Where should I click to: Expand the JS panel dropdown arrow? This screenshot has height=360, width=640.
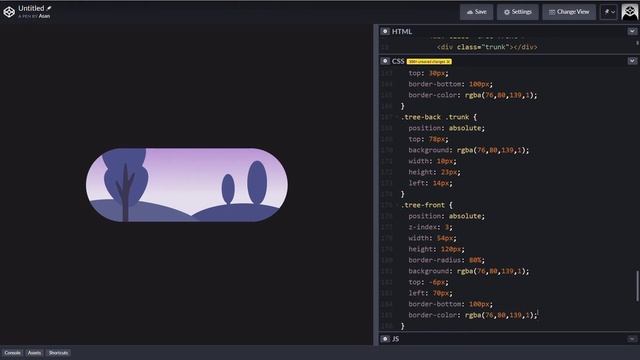(632, 339)
